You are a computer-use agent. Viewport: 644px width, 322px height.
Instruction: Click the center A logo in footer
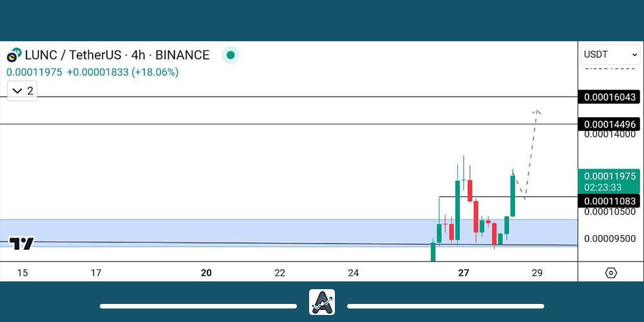[x=322, y=302]
